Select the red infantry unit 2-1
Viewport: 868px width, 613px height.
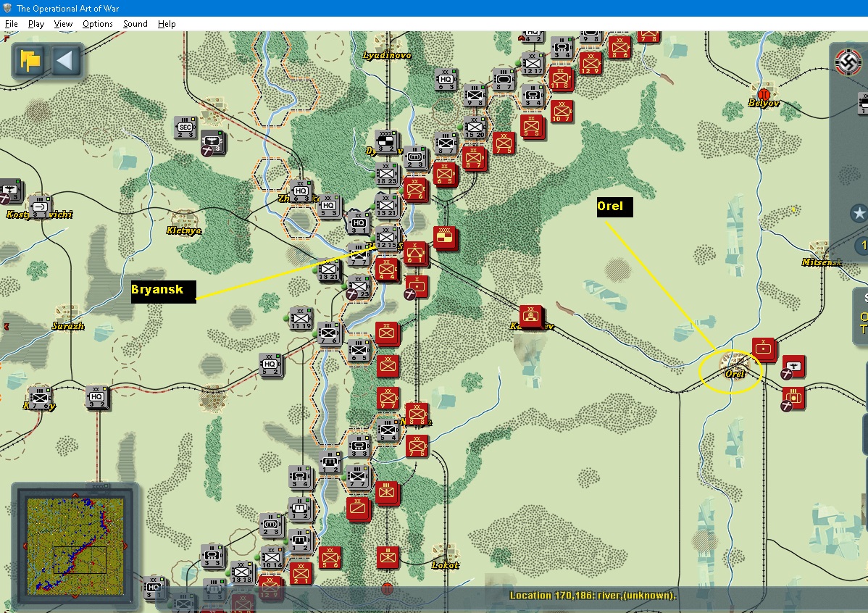(301, 574)
